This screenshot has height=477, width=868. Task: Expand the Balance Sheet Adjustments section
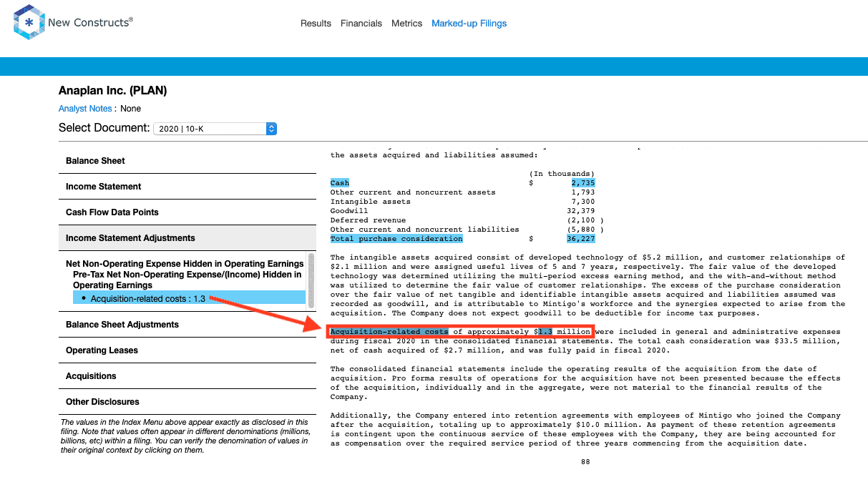coord(187,325)
